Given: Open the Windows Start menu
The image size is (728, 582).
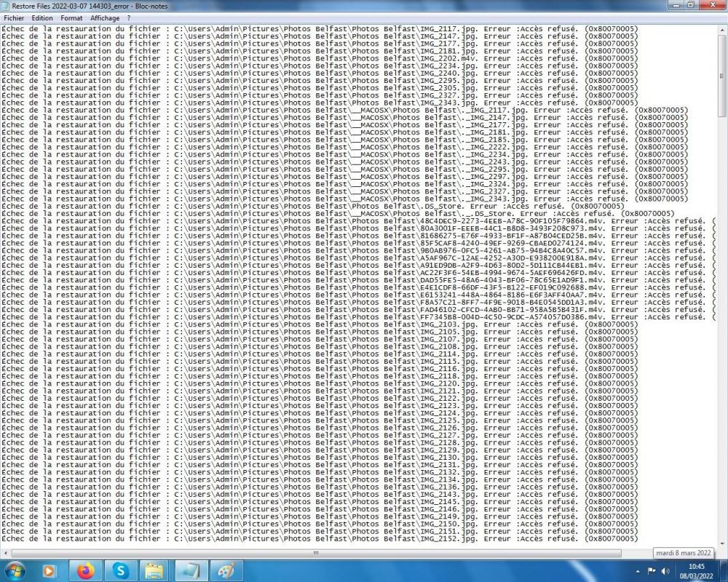Looking at the screenshot, I should [x=15, y=570].
